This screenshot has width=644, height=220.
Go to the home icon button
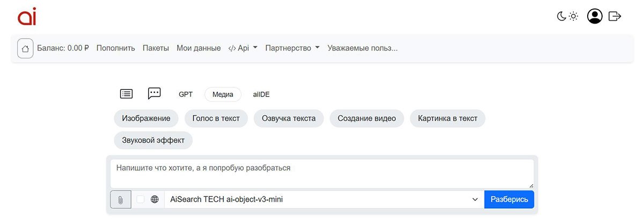pos(25,48)
